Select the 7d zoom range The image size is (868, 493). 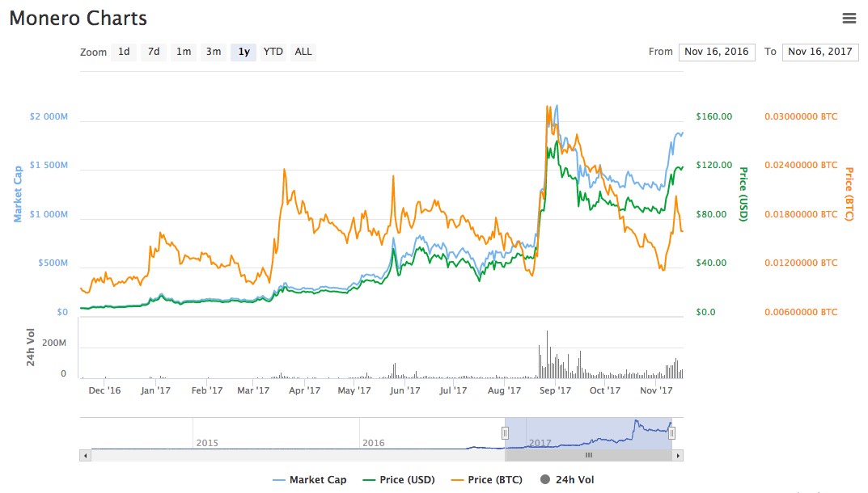154,52
